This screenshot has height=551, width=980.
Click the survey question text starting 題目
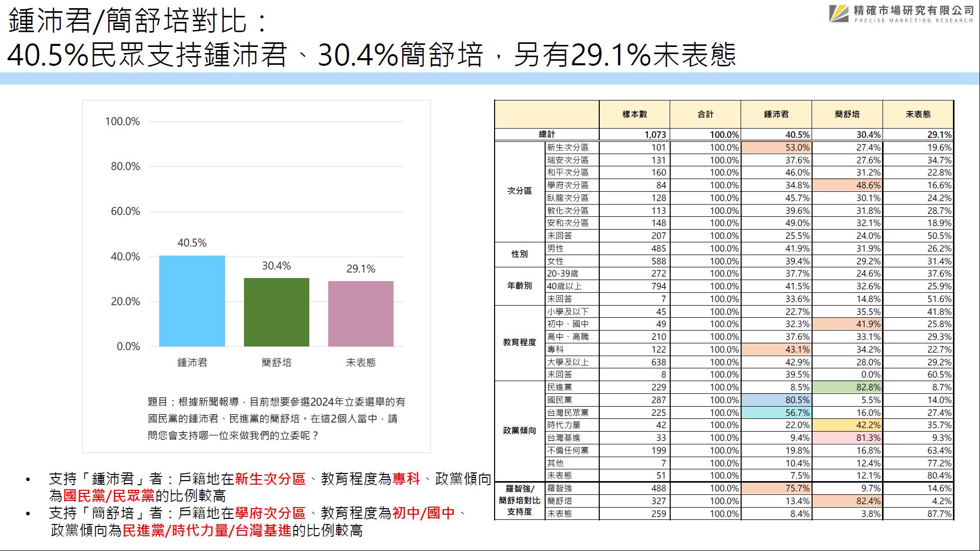(276, 419)
